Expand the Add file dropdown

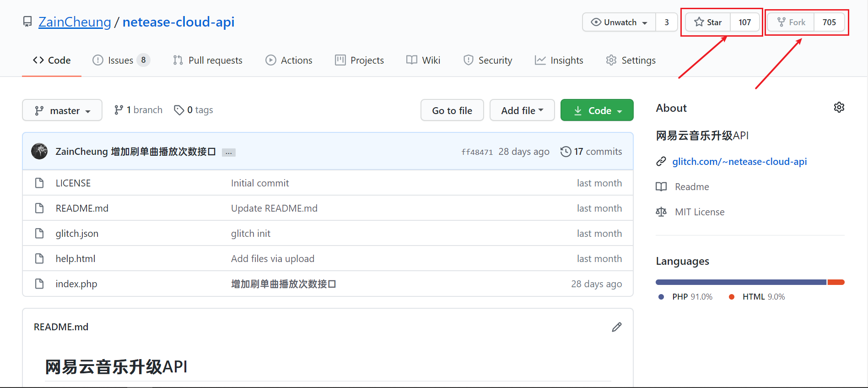pyautogui.click(x=522, y=110)
